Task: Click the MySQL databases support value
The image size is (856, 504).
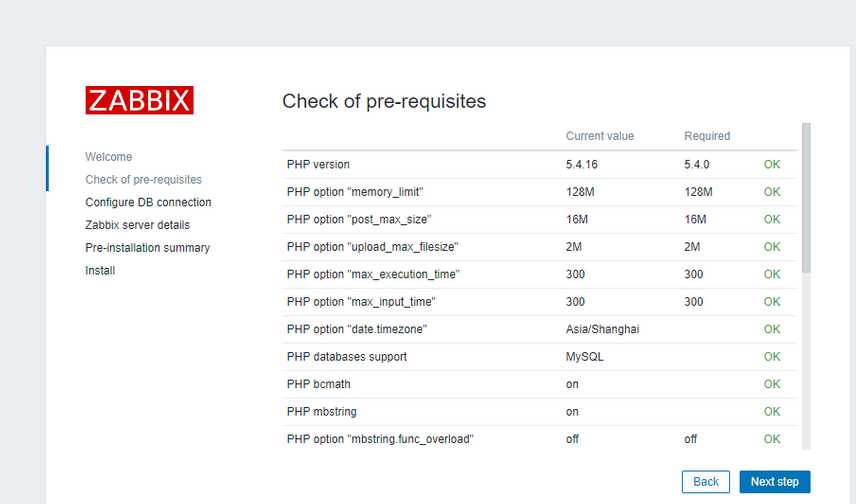Action: click(x=584, y=357)
